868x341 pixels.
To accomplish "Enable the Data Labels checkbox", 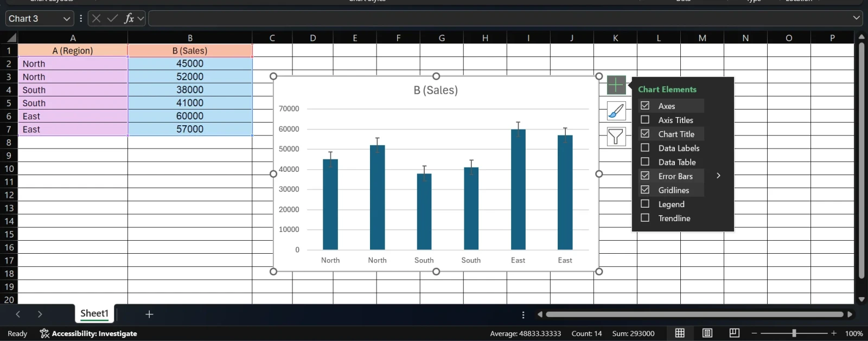I will click(x=645, y=147).
